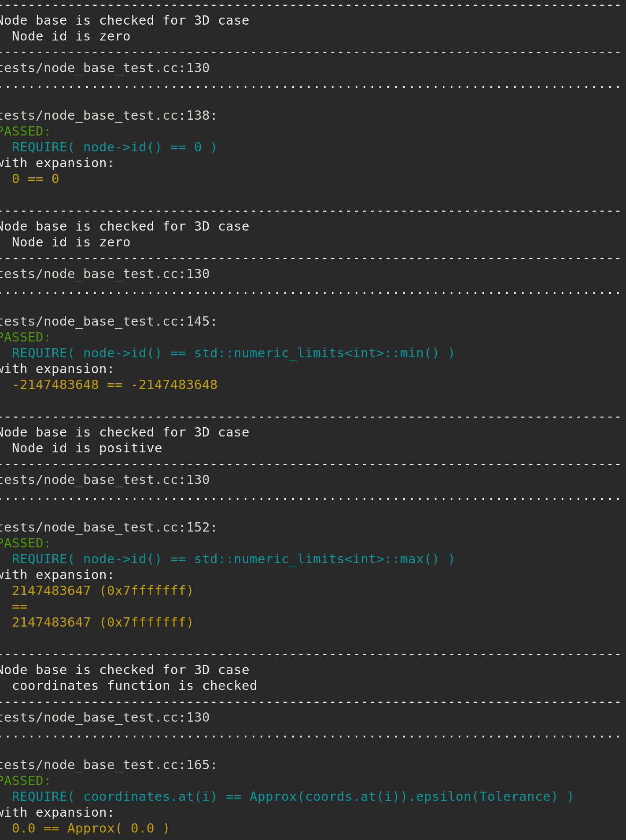
Task: Click the '0.0 == Approx( 0.0 )' expansion
Action: (x=91, y=829)
